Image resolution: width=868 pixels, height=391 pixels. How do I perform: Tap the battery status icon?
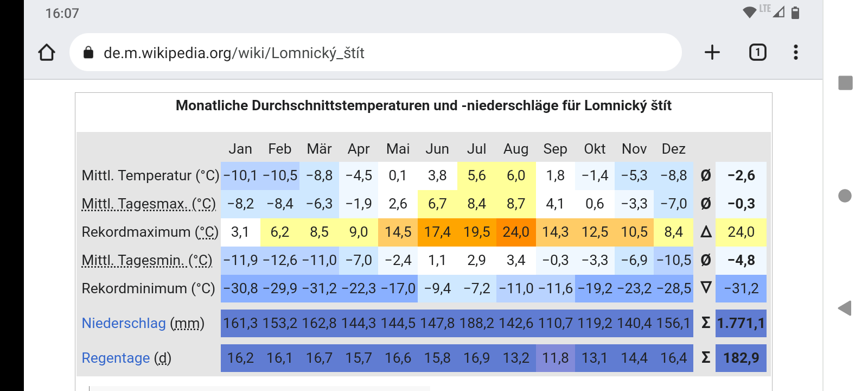click(x=795, y=12)
